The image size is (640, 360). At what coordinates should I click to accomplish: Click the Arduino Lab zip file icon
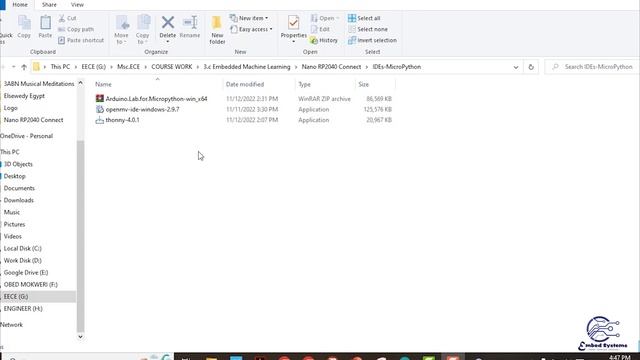[x=100, y=98]
